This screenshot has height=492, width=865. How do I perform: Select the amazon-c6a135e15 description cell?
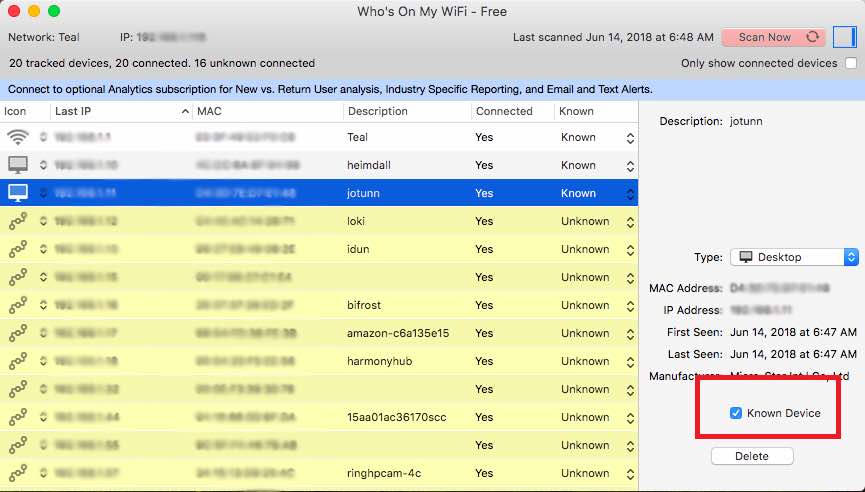(x=398, y=333)
